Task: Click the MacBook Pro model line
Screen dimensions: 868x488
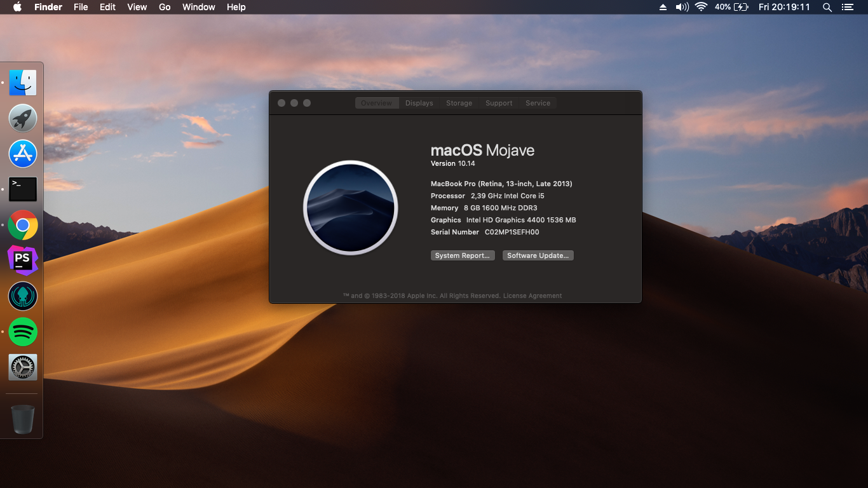Action: (x=501, y=184)
